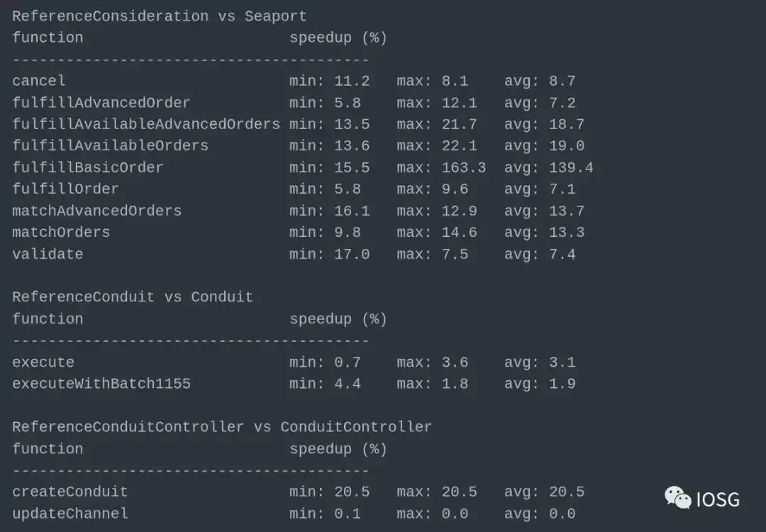The height and width of the screenshot is (532, 766).
Task: Click the IOSG watermark text
Action: (x=717, y=499)
